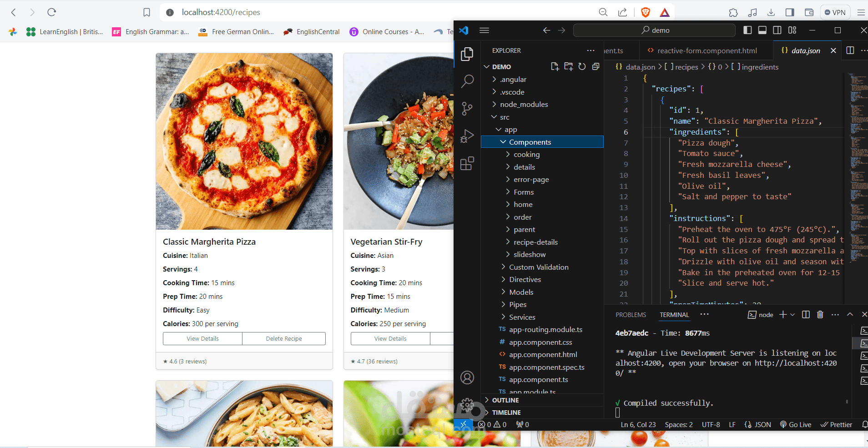
Task: Open the Extensions view in activity bar
Action: 467,163
